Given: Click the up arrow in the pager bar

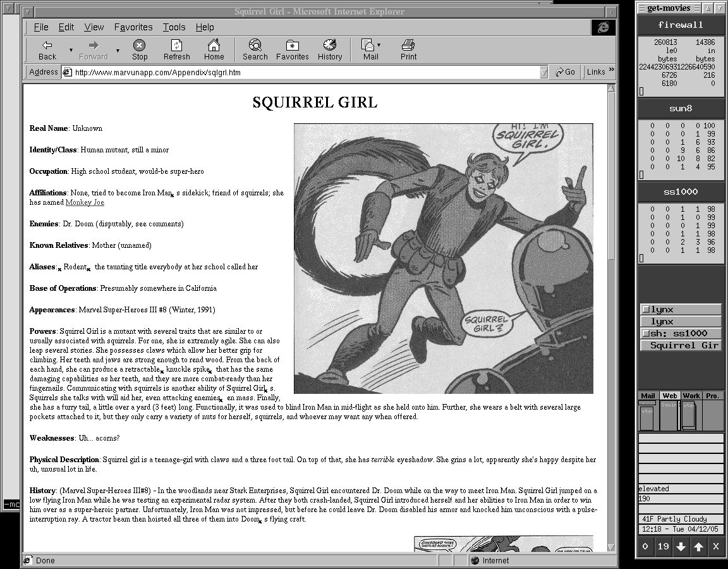Looking at the screenshot, I should [x=698, y=547].
